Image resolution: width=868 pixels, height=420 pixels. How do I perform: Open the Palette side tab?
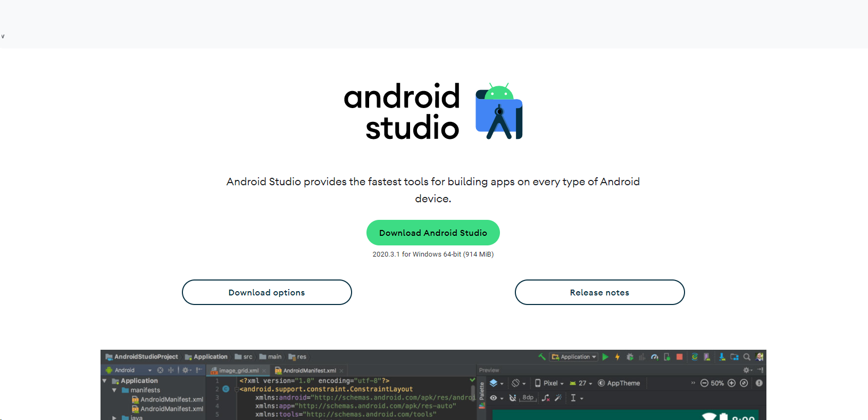[x=482, y=394]
